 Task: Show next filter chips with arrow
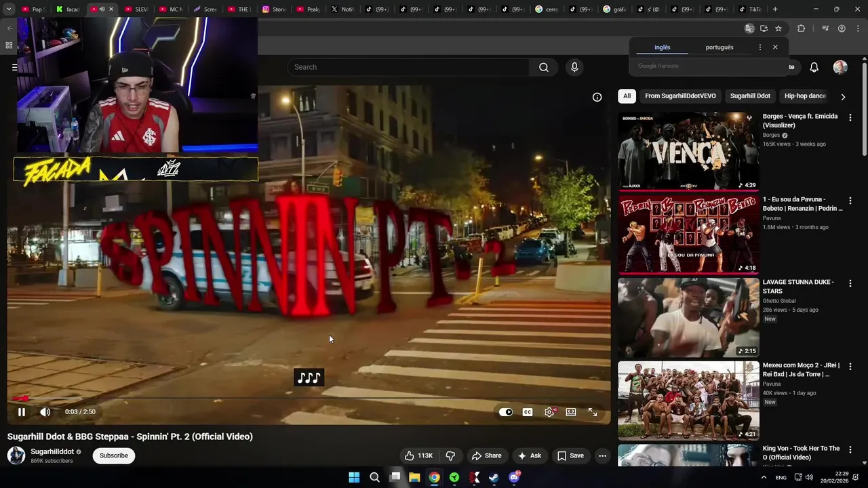[x=843, y=97]
